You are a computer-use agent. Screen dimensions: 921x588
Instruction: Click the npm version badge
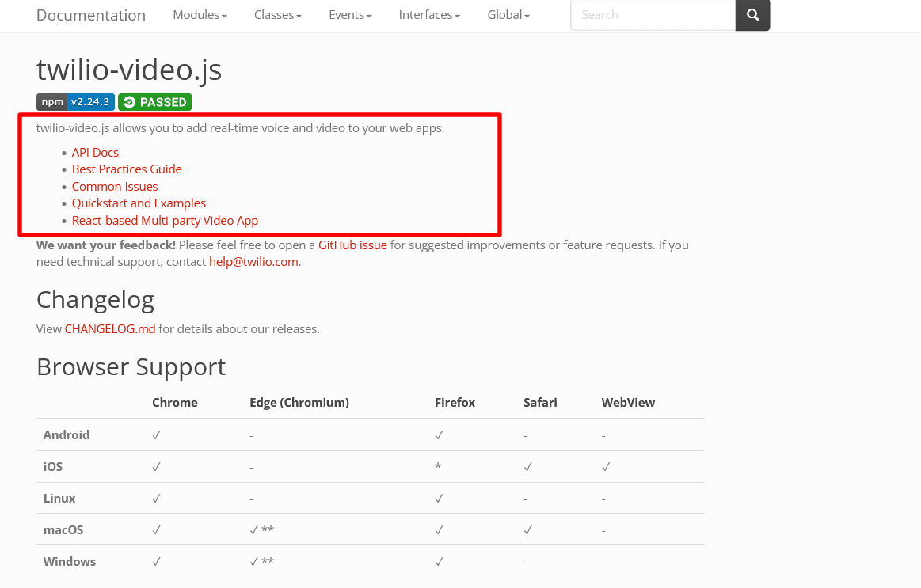[75, 101]
